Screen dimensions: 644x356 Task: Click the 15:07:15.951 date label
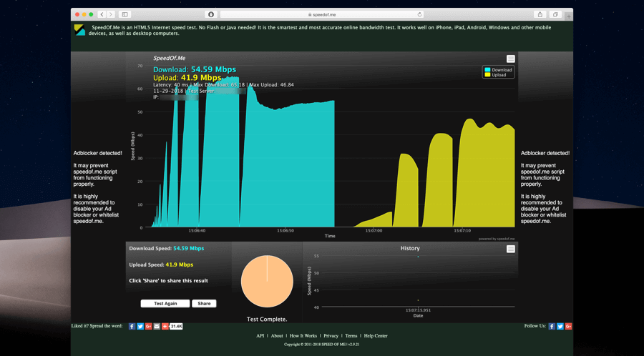pyautogui.click(x=418, y=310)
